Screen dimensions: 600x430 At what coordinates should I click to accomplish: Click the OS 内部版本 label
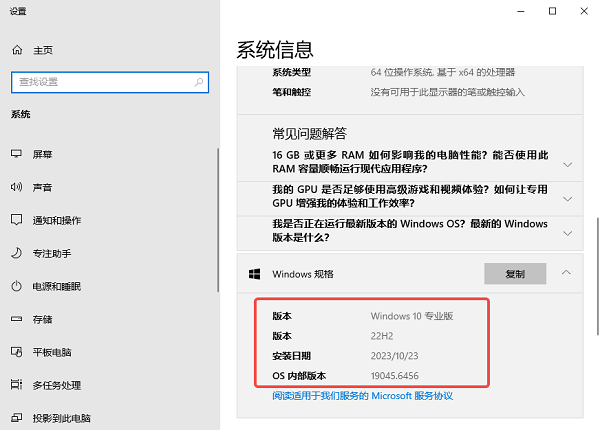(299, 376)
